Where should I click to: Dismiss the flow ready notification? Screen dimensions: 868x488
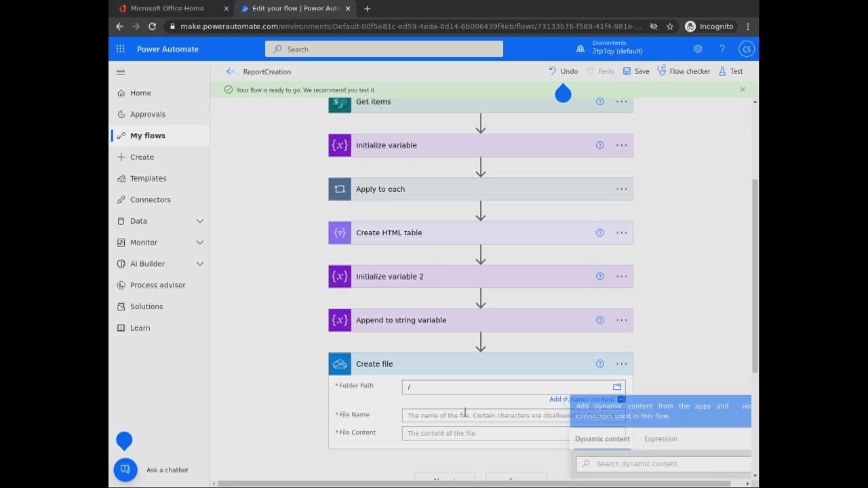click(743, 89)
